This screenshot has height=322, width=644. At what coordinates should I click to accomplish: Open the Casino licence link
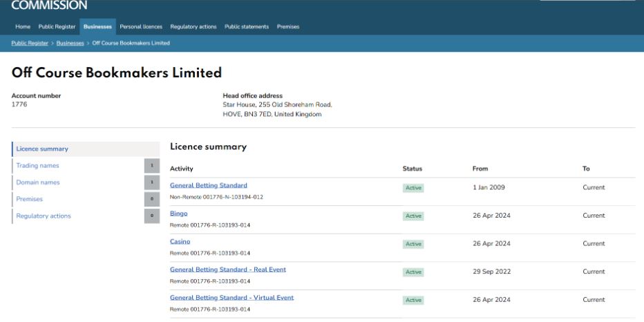[180, 242]
